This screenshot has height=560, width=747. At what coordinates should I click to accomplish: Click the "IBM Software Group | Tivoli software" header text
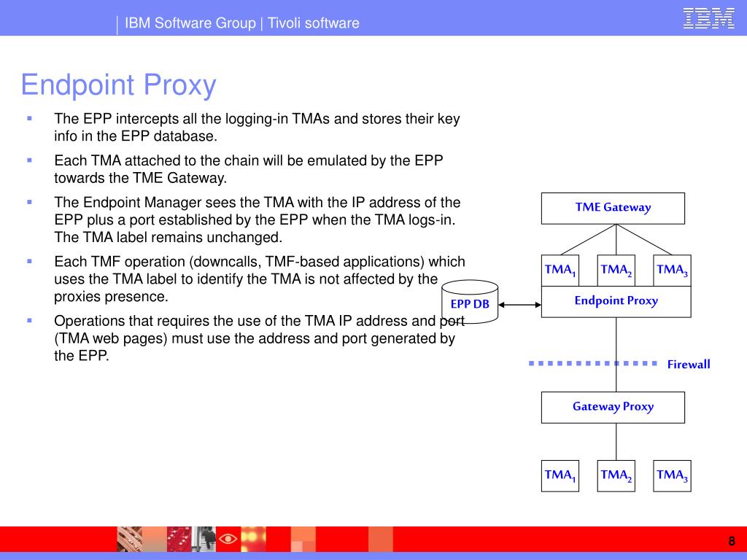click(x=242, y=23)
